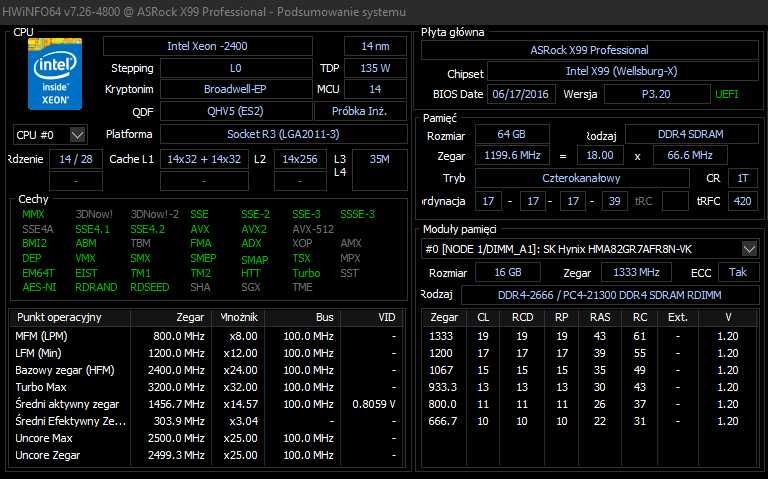Click the tRFC value 420
Image resolution: width=768 pixels, height=479 pixels.
click(743, 201)
